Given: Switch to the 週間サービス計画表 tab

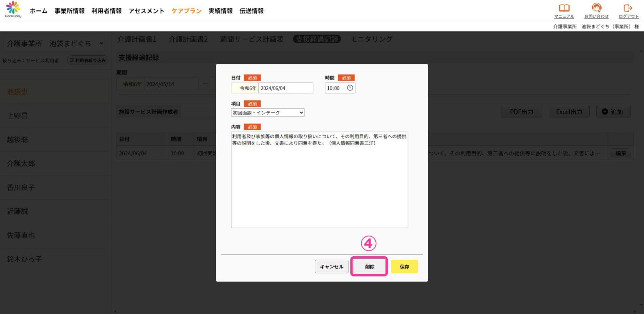Looking at the screenshot, I should click(x=252, y=39).
